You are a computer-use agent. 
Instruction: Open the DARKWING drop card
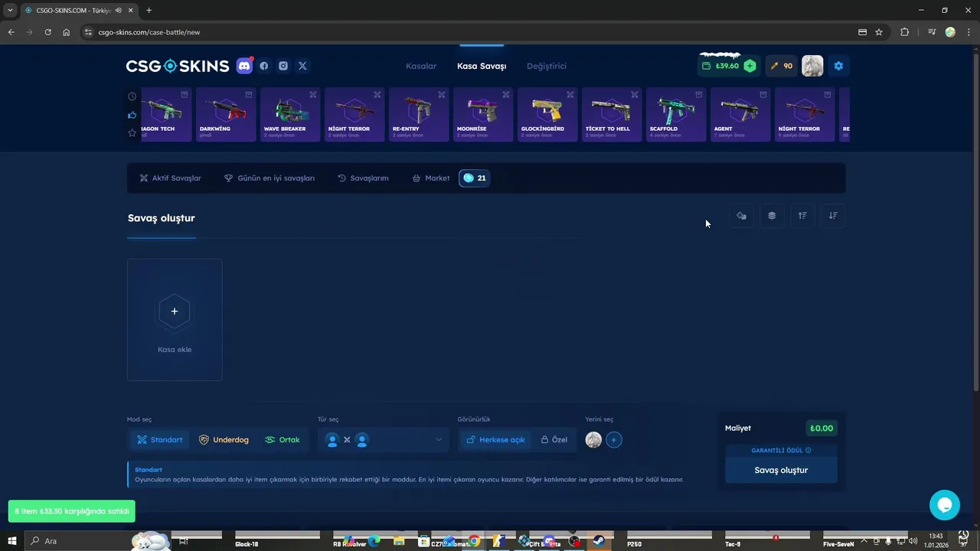point(226,114)
